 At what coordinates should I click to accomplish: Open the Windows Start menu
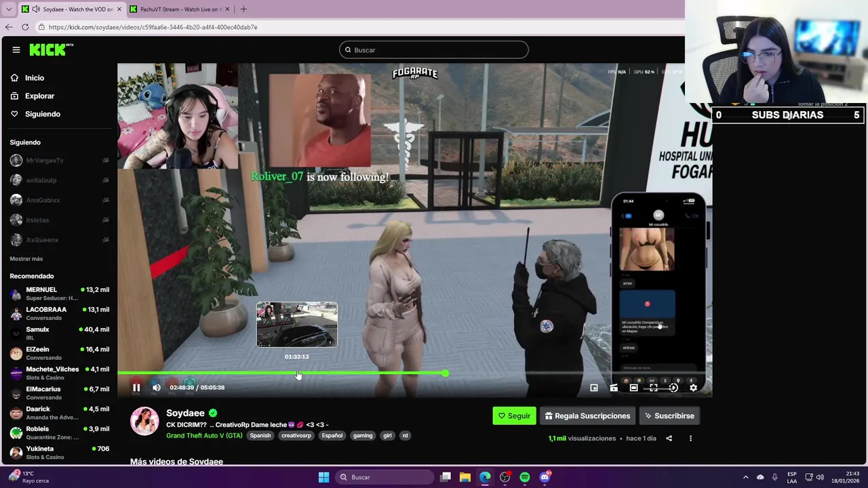(x=323, y=478)
